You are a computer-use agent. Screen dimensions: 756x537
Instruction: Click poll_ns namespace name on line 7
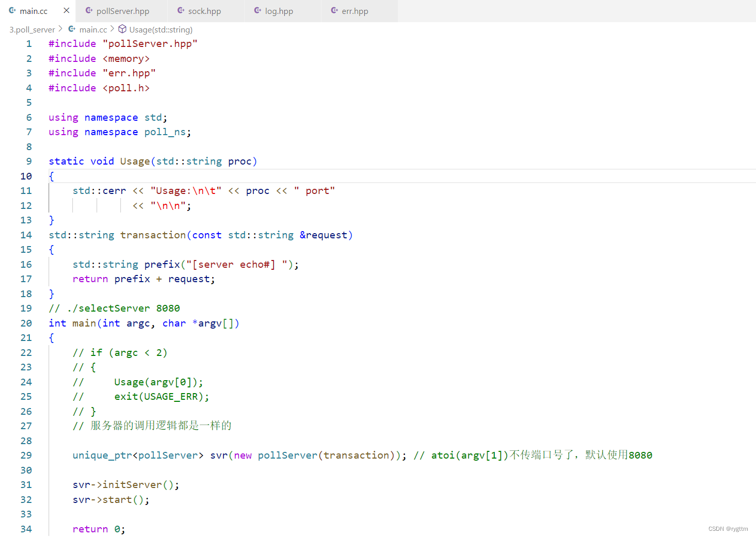[165, 132]
